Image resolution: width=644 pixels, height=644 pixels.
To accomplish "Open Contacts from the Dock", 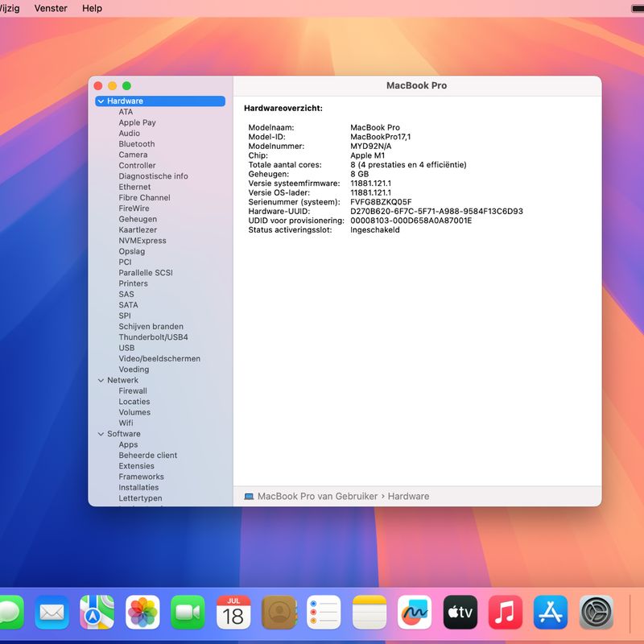I will click(x=279, y=612).
